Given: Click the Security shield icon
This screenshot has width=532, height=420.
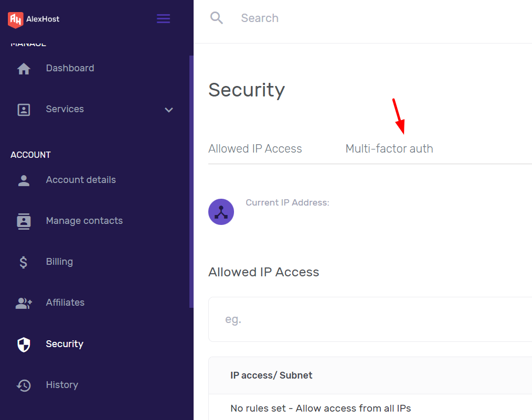Looking at the screenshot, I should [x=24, y=344].
